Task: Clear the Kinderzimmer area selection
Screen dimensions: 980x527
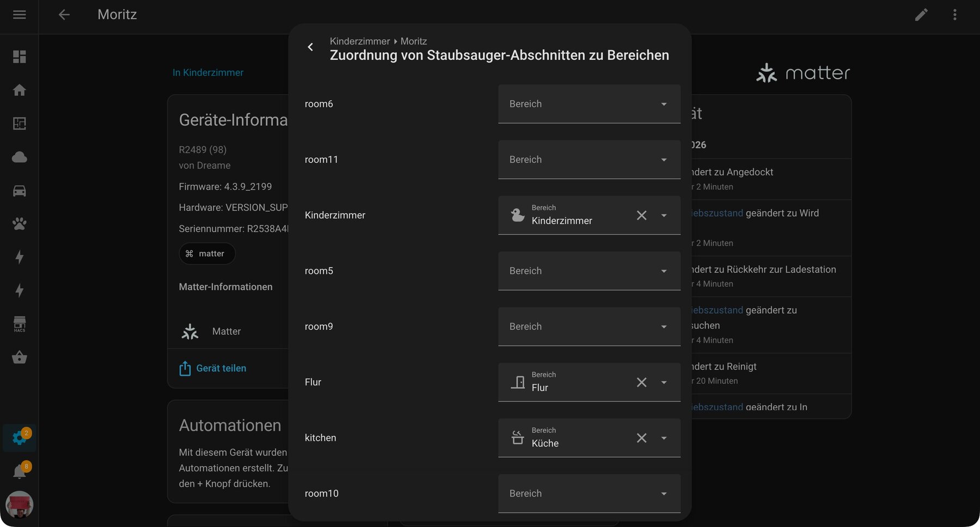Action: pos(641,216)
